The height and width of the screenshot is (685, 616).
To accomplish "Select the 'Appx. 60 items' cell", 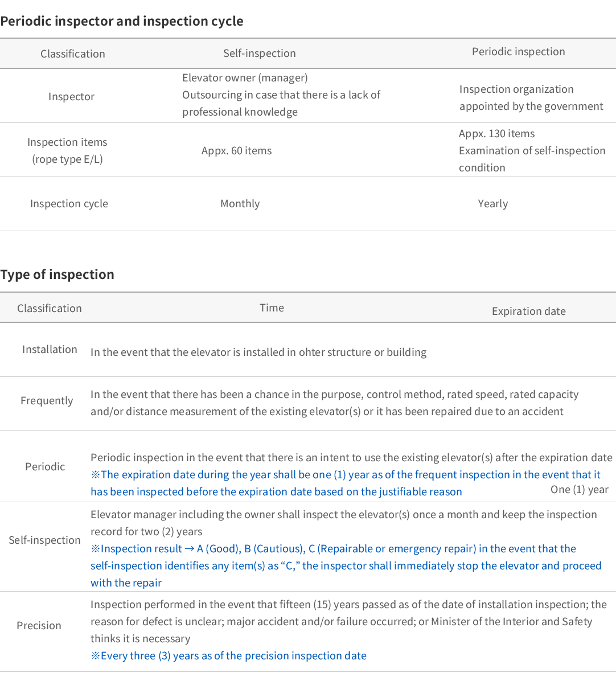I will (x=237, y=151).
